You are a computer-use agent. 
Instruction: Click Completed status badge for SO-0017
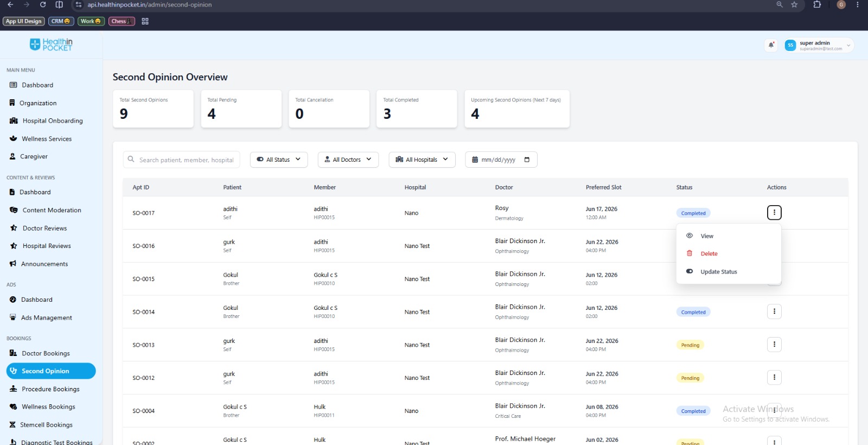693,213
